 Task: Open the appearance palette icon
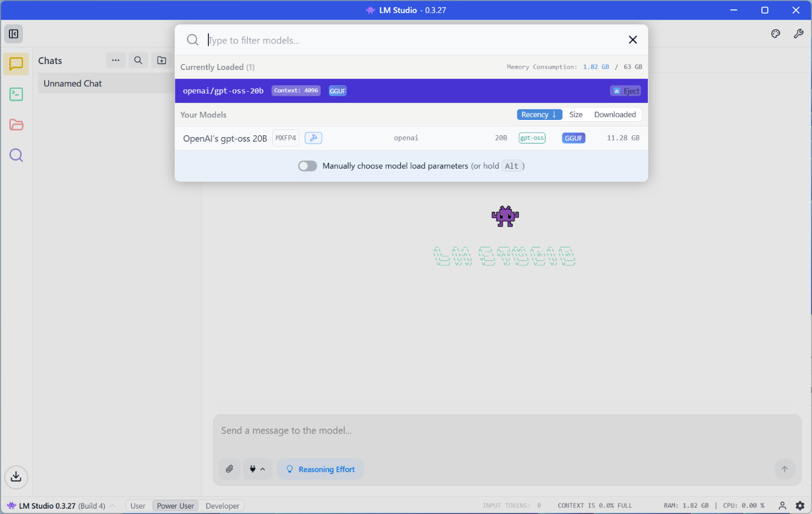click(x=776, y=34)
